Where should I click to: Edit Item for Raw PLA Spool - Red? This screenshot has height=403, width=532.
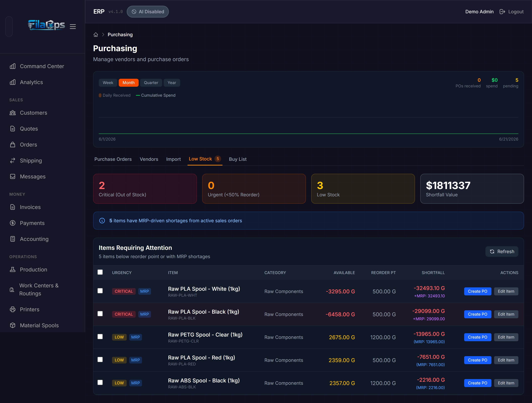point(506,360)
